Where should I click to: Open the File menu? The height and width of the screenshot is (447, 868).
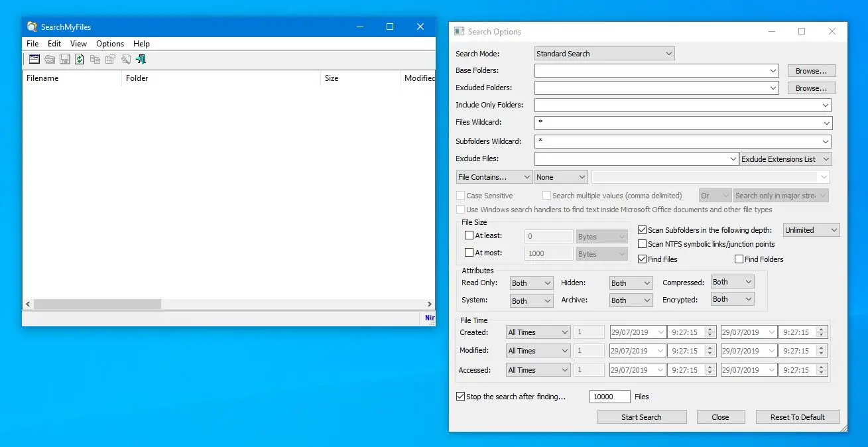point(32,44)
